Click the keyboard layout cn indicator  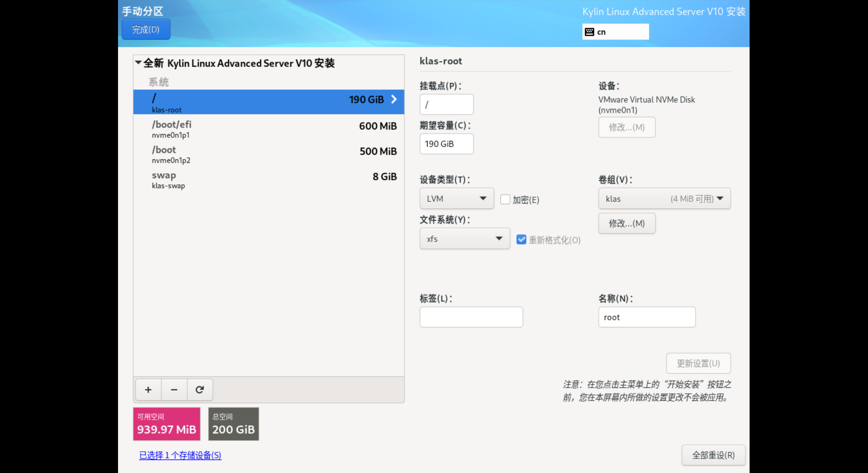pos(615,32)
